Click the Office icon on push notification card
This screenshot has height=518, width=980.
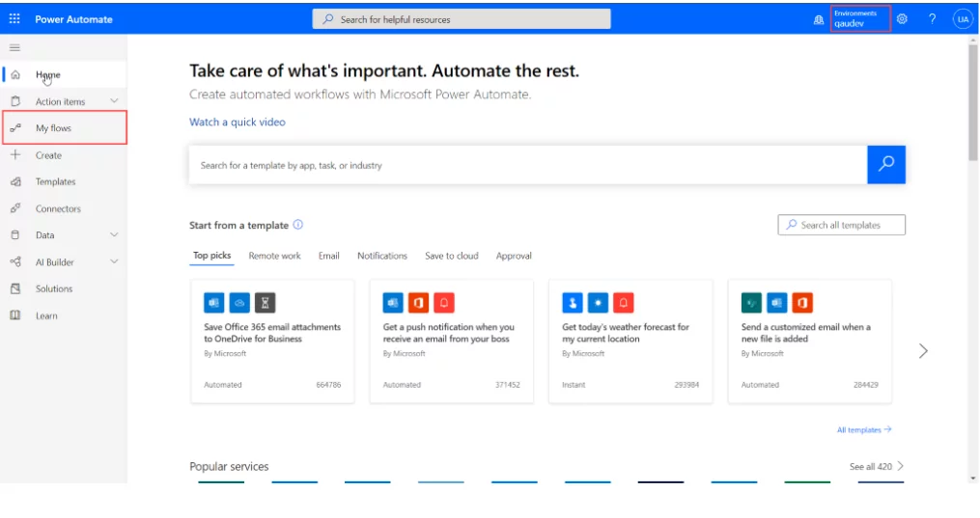(418, 303)
